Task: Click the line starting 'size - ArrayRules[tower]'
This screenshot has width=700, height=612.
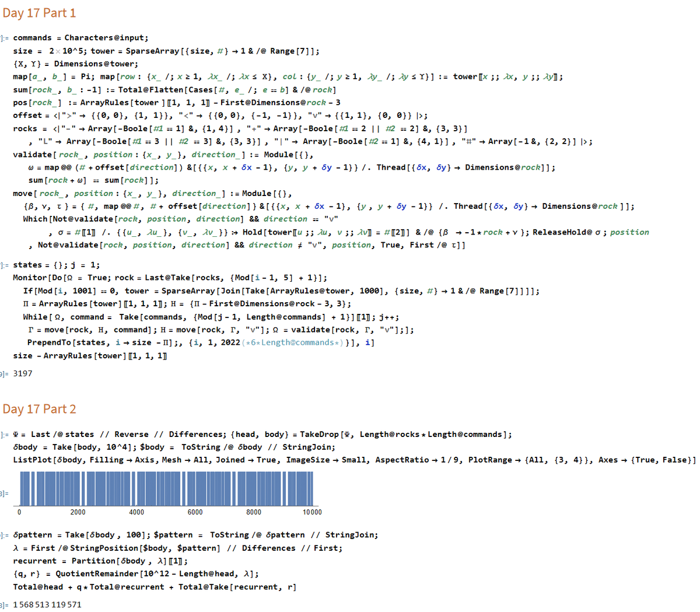Action: [x=90, y=355]
